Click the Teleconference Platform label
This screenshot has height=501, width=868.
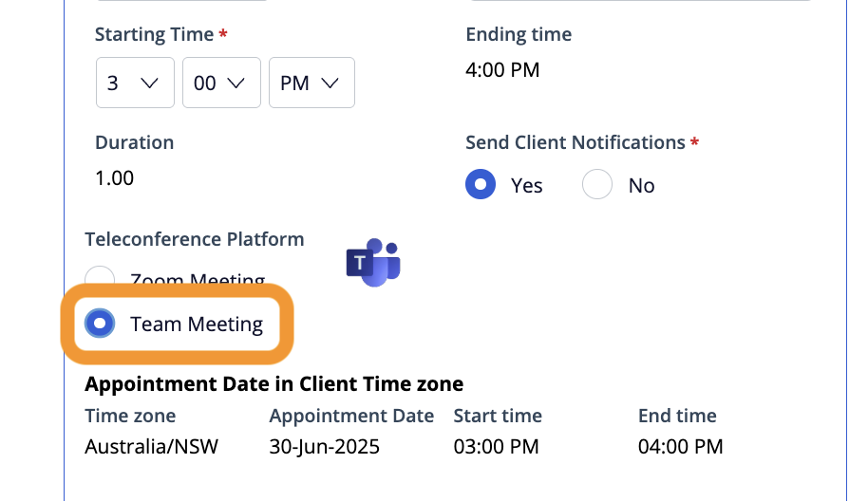tap(195, 239)
